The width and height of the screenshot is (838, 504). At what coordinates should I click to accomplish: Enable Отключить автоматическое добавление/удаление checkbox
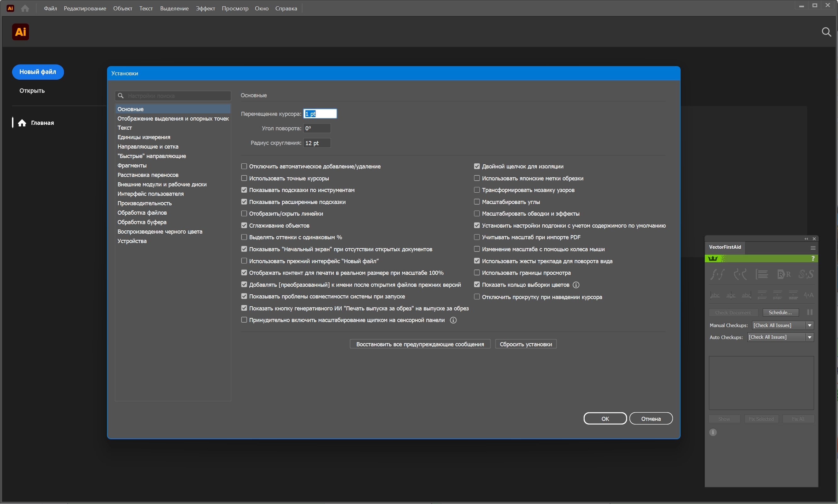[244, 167]
